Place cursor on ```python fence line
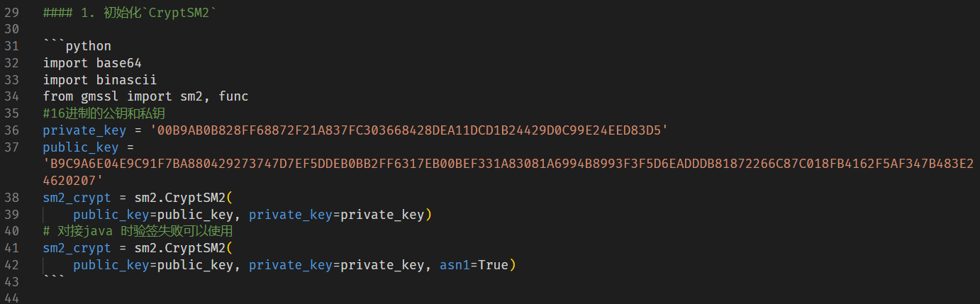The width and height of the screenshot is (980, 304). pos(77,46)
